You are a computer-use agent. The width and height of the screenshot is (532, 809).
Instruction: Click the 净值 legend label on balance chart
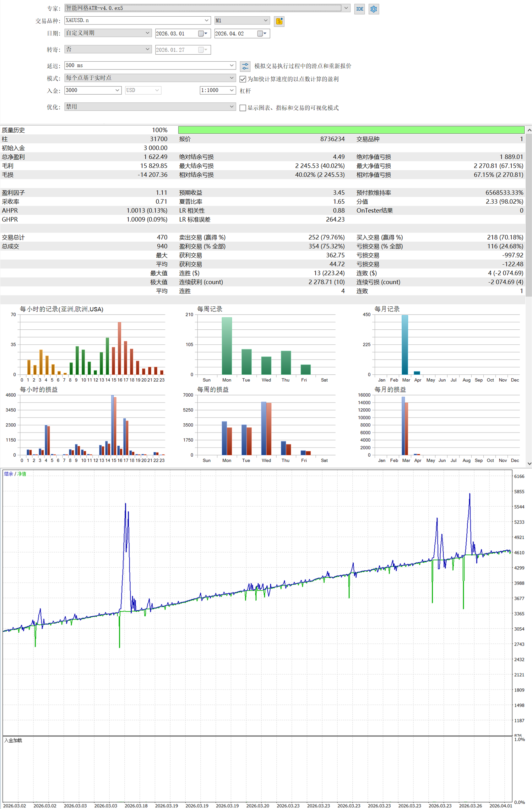coord(22,474)
